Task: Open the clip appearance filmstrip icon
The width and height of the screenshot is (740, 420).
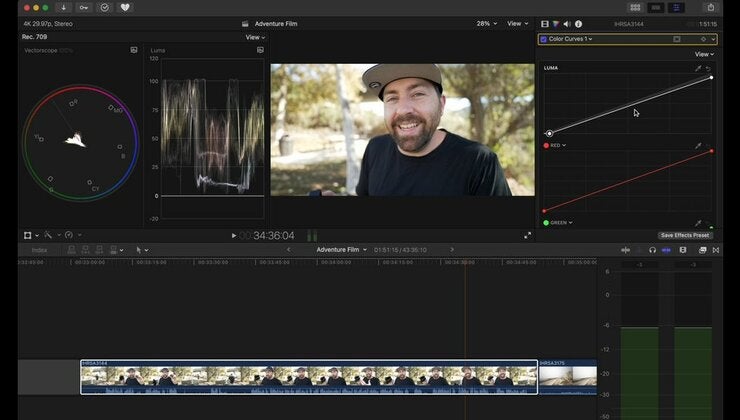Action: pyautogui.click(x=682, y=250)
